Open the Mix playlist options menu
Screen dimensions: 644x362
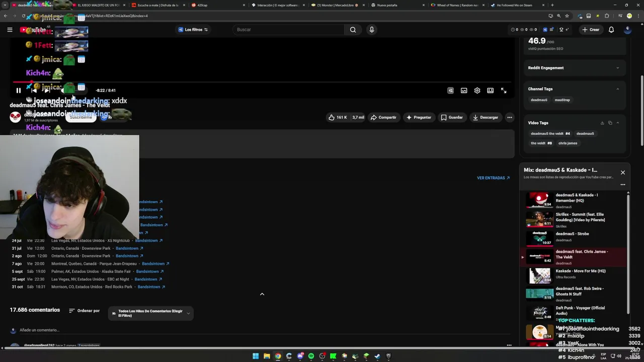point(622,185)
